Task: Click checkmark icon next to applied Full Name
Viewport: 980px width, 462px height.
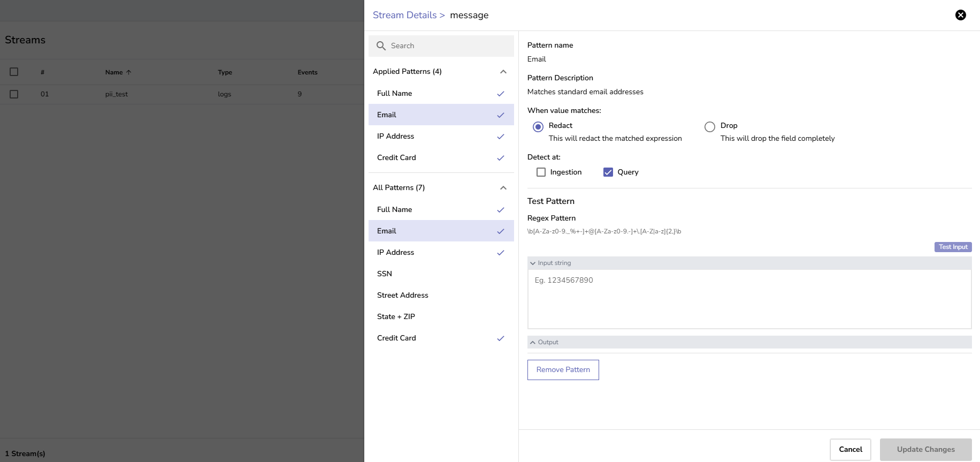Action: (x=500, y=94)
